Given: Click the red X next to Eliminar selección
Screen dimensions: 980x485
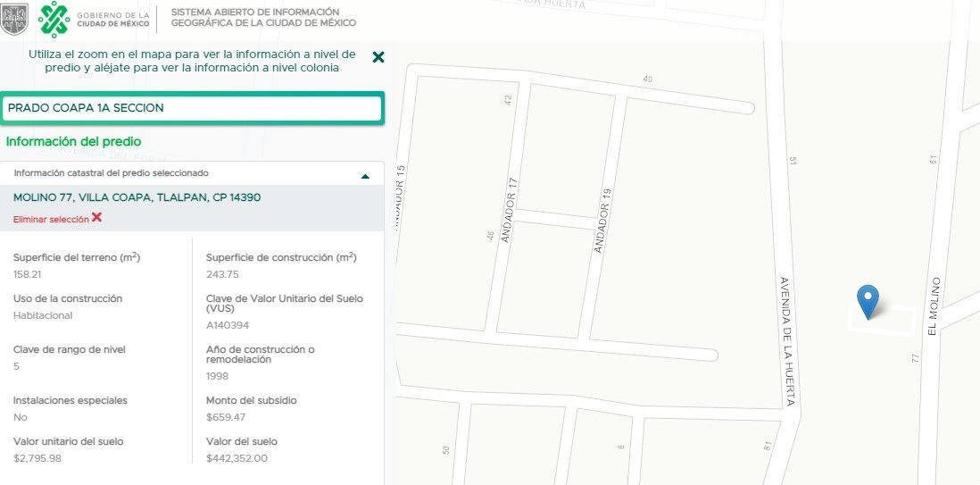Looking at the screenshot, I should 97,218.
